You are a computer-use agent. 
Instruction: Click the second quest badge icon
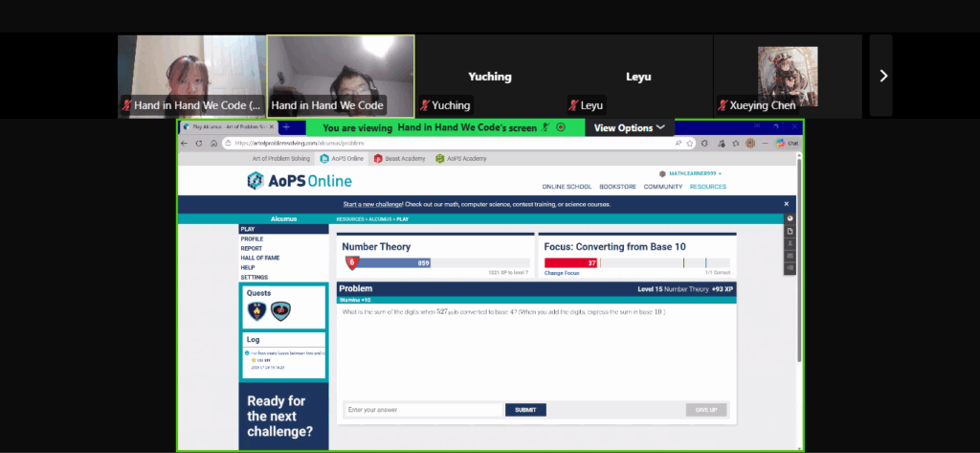pyautogui.click(x=280, y=310)
